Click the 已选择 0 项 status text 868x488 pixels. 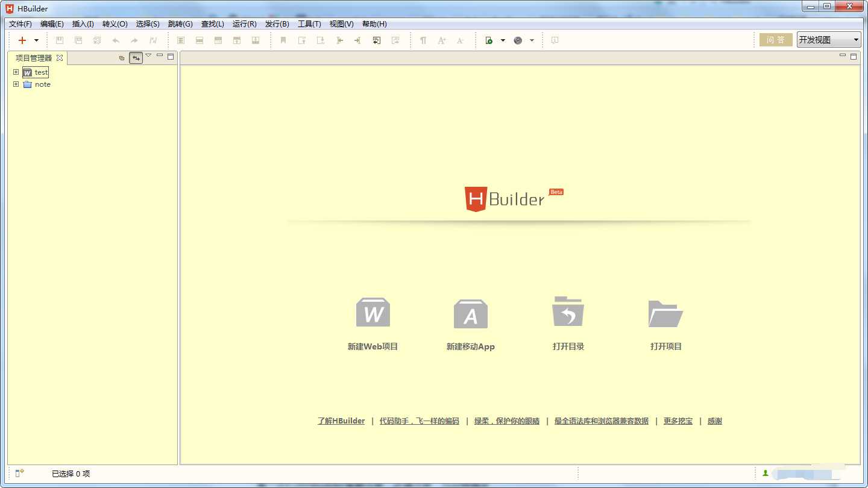(x=71, y=474)
